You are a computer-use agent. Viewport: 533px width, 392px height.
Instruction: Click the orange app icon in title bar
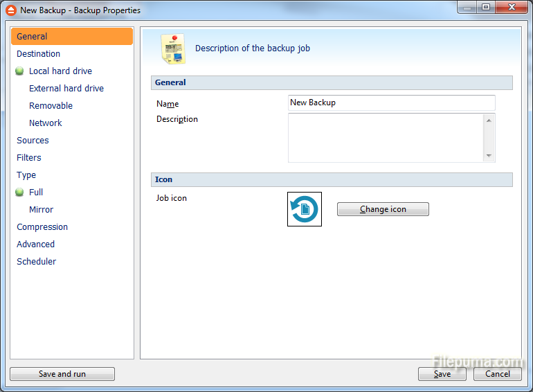[11, 10]
